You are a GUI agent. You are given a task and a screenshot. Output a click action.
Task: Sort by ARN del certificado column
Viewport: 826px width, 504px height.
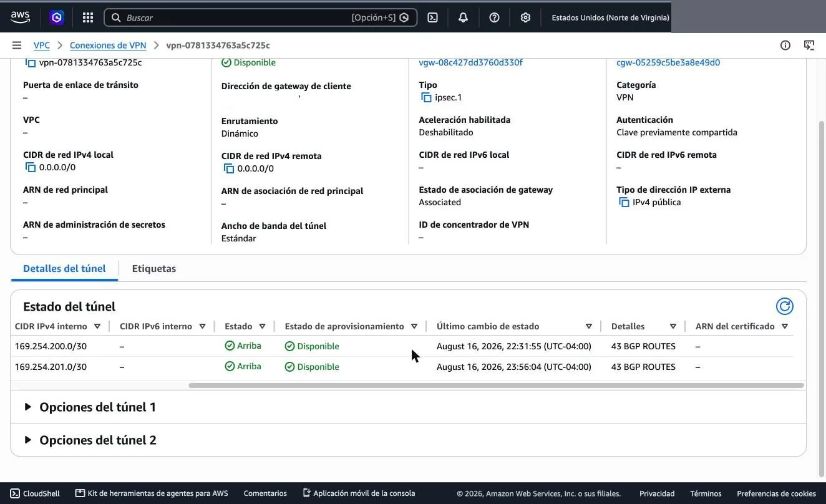(x=785, y=326)
